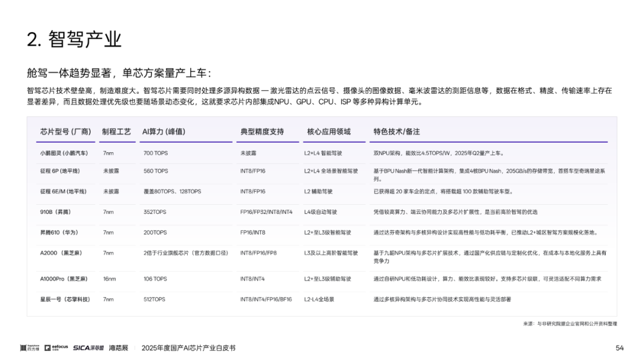Click 'L3及以上高阶智能驾驶' cell
The image size is (644, 363).
coord(331,253)
